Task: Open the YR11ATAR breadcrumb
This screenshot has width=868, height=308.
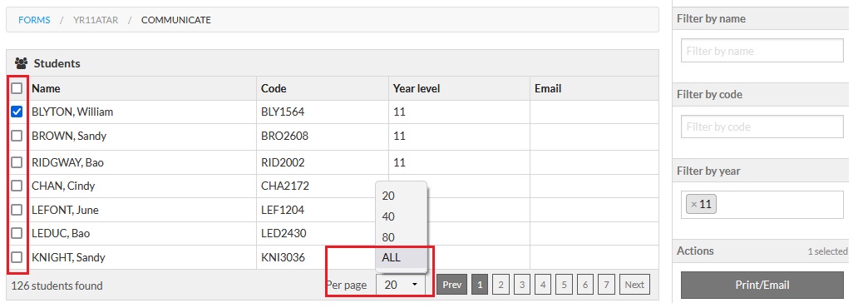Action: click(x=96, y=20)
